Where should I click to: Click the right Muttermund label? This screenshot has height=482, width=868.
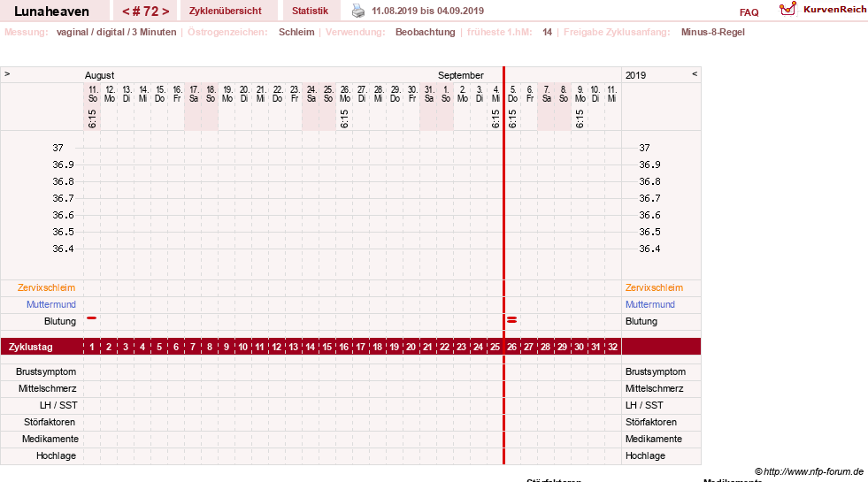tap(649, 304)
